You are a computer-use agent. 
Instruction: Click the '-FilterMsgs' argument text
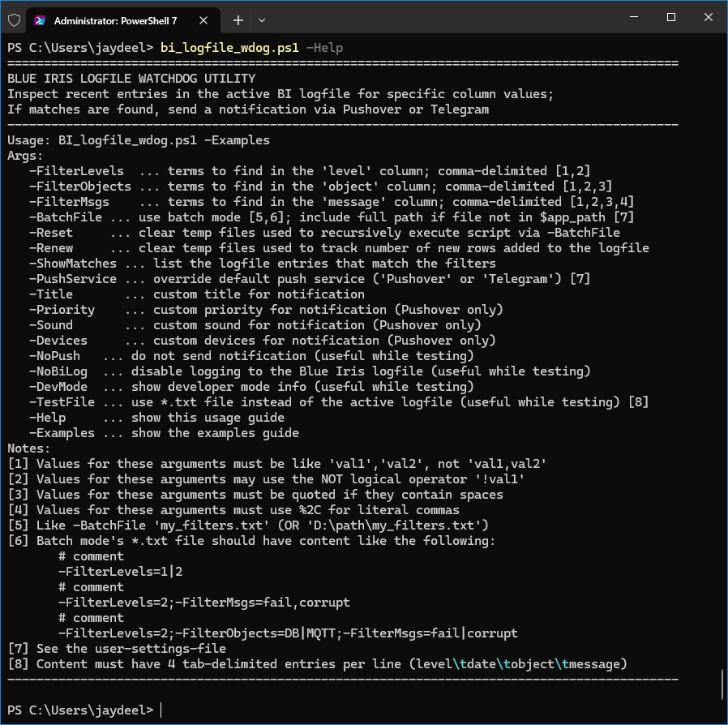point(69,202)
